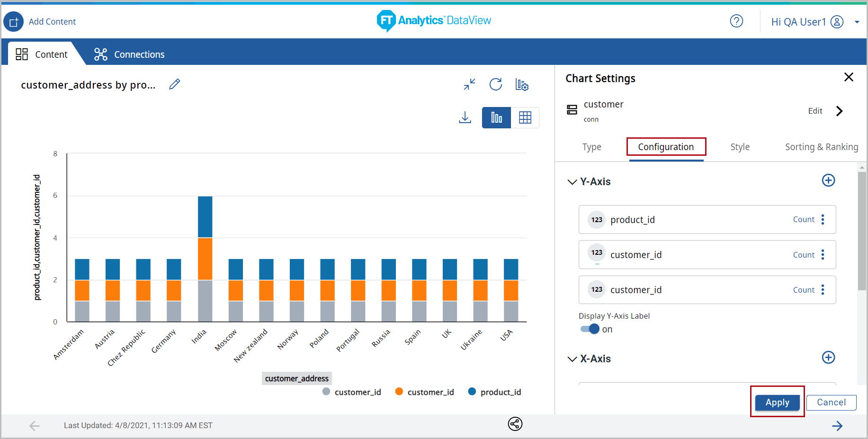
Task: Edit chart title with pencil icon
Action: [x=175, y=84]
